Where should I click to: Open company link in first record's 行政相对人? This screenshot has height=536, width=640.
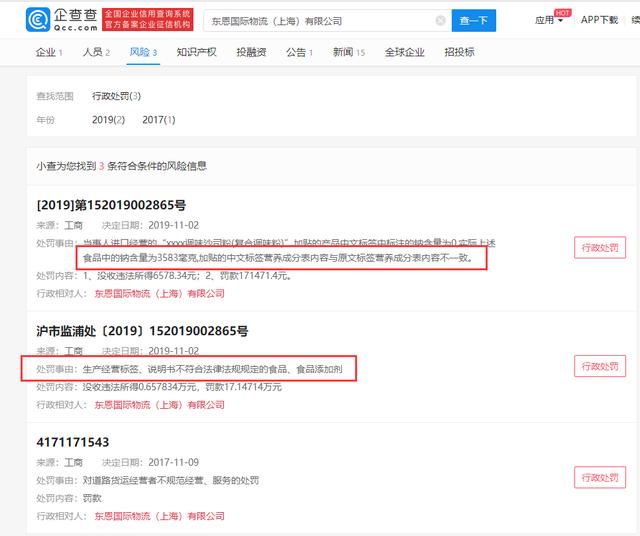(x=160, y=294)
